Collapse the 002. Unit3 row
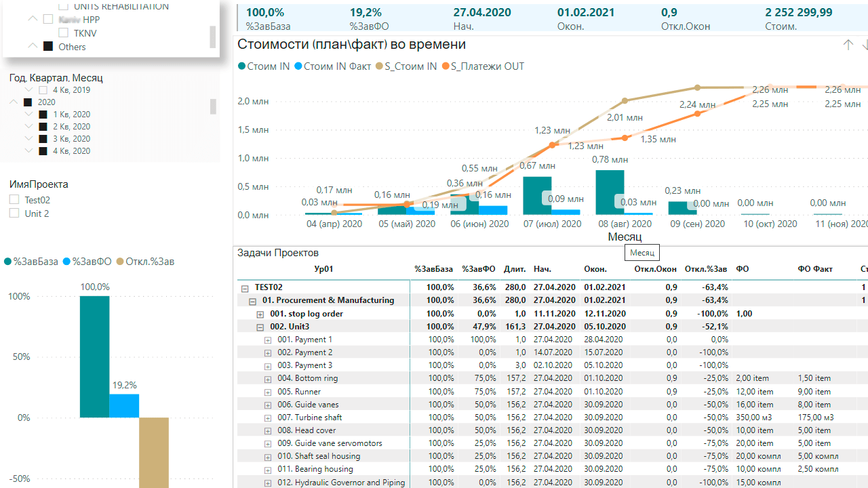Image resolution: width=868 pixels, height=488 pixels. click(260, 327)
